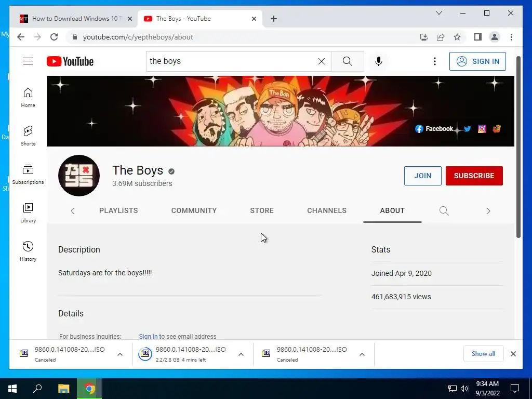The height and width of the screenshot is (399, 532).
Task: Click the "Joined Apr 9, 2020" text
Action: [402, 273]
